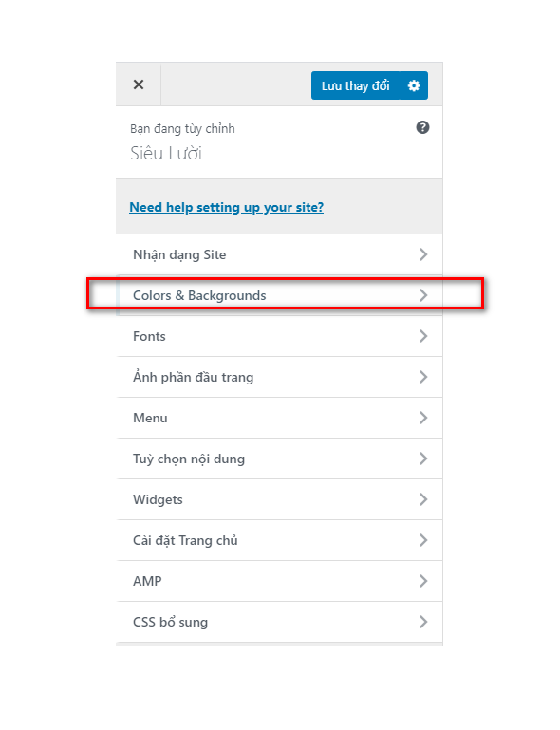Screen dimensions: 560x730
Task: Open the Ảnh phần đầu trang section
Action: click(279, 377)
